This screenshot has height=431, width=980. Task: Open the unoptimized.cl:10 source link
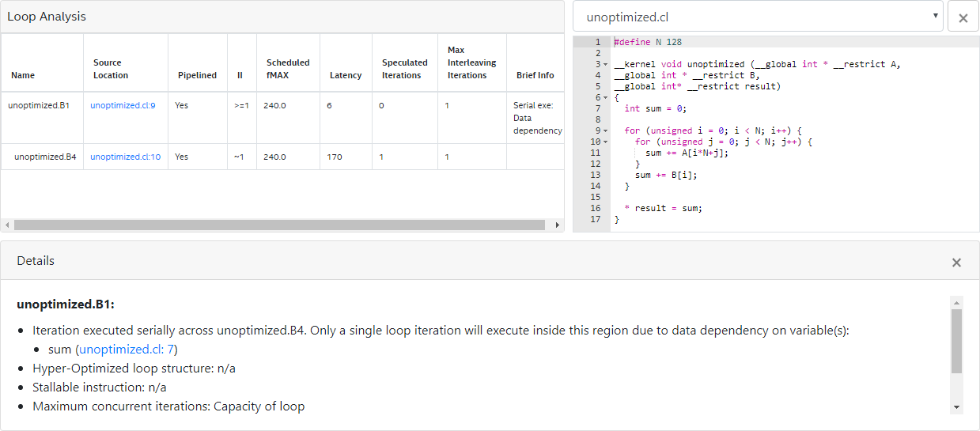click(x=125, y=157)
